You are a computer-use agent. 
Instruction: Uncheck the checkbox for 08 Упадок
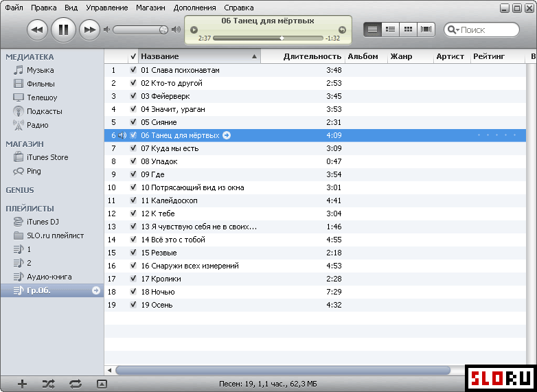coord(133,161)
